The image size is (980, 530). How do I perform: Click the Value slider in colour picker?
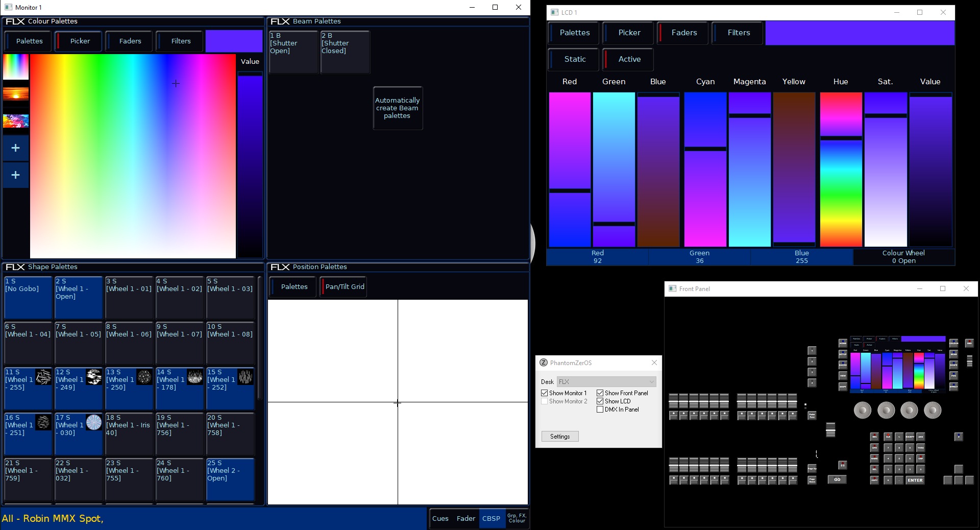pos(250,165)
